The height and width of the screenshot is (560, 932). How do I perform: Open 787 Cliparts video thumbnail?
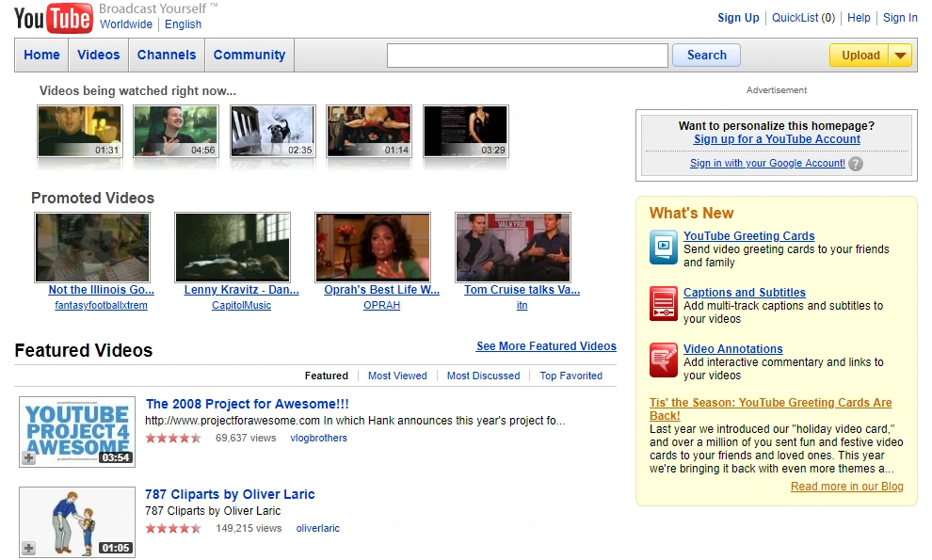coord(76,522)
